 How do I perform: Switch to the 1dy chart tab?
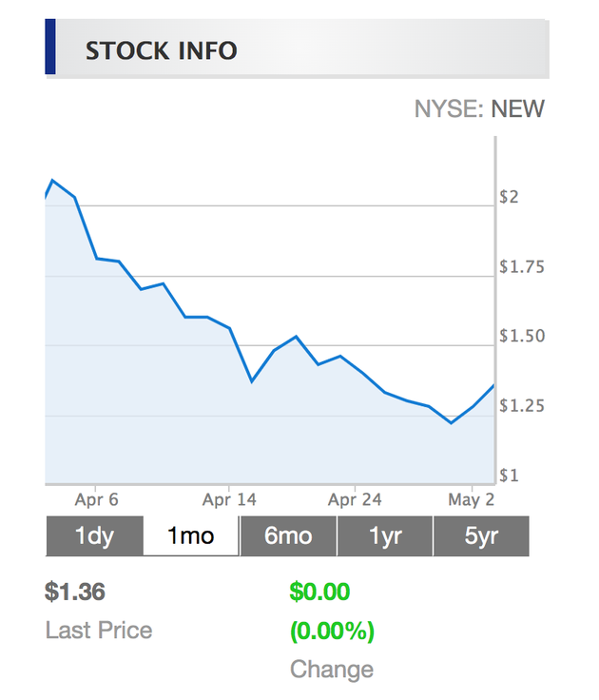pyautogui.click(x=94, y=536)
